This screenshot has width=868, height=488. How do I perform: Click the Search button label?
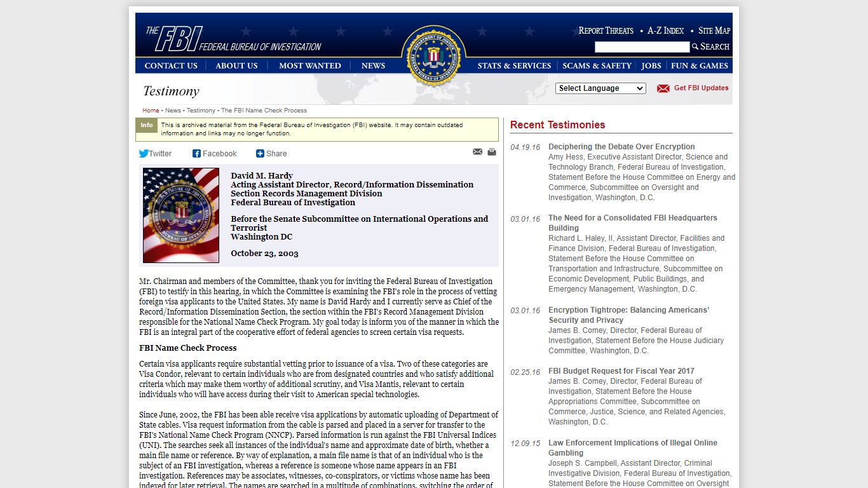click(715, 46)
